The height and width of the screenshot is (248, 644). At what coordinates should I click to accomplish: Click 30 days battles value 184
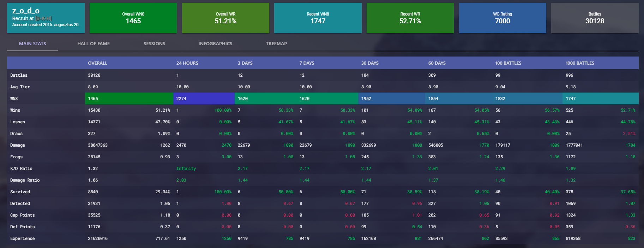pos(365,75)
